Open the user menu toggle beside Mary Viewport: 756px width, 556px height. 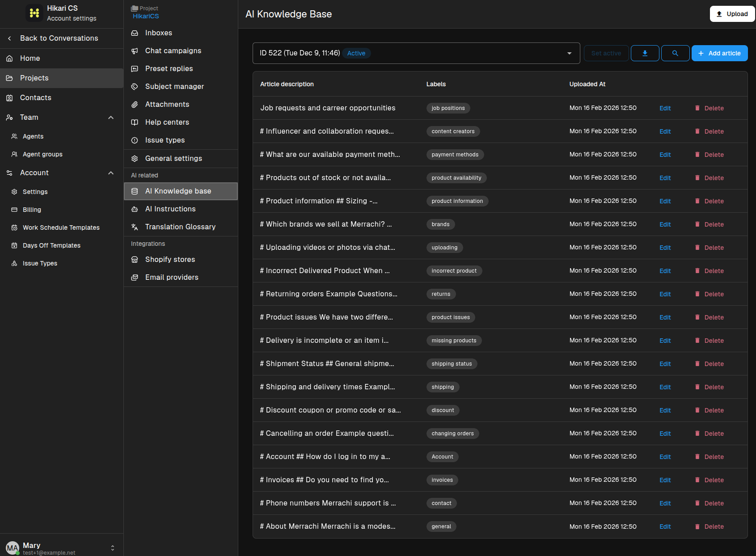tap(113, 548)
